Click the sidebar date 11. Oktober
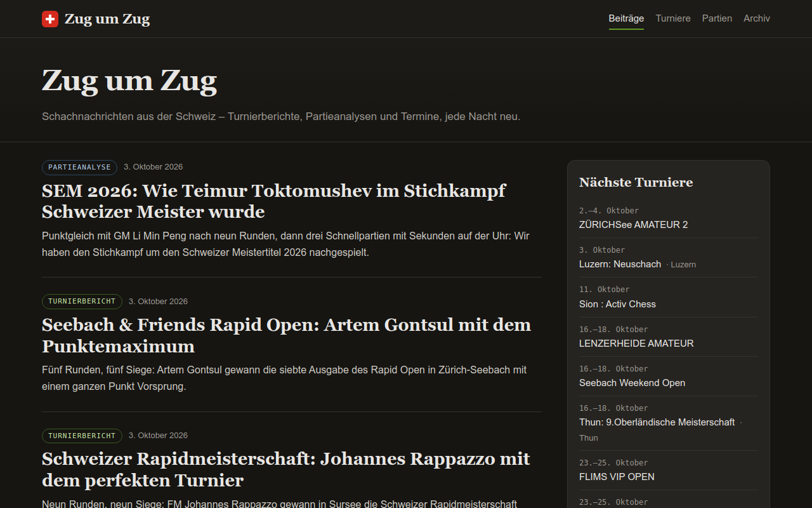Image resolution: width=812 pixels, height=508 pixels. pos(604,290)
